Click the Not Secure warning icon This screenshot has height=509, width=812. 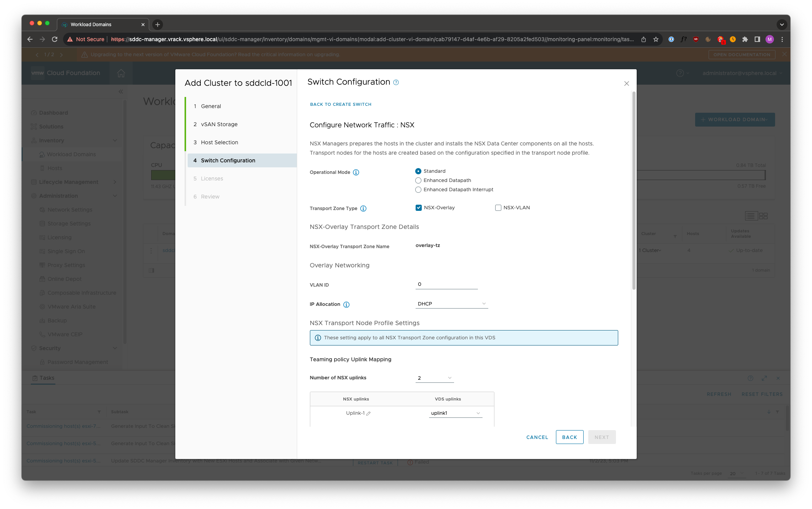pyautogui.click(x=70, y=39)
